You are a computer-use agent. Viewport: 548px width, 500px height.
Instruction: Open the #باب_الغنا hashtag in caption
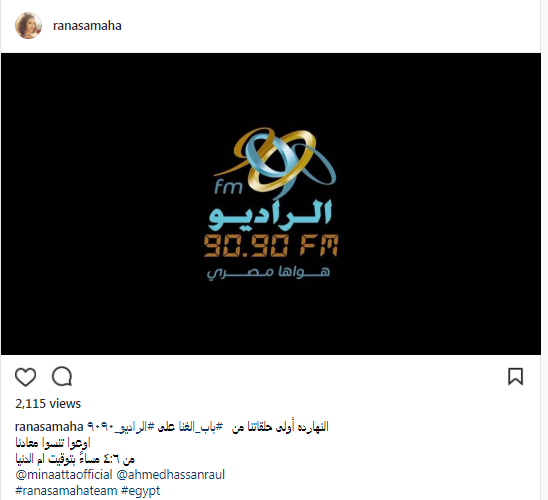tap(203, 427)
